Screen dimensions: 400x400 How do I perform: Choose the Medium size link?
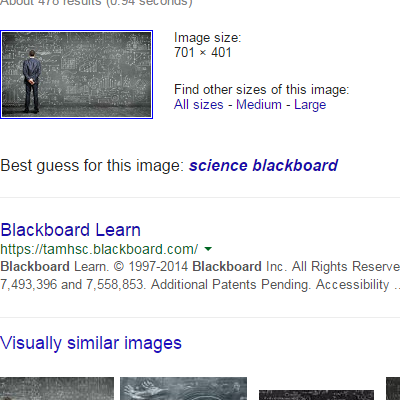click(259, 105)
